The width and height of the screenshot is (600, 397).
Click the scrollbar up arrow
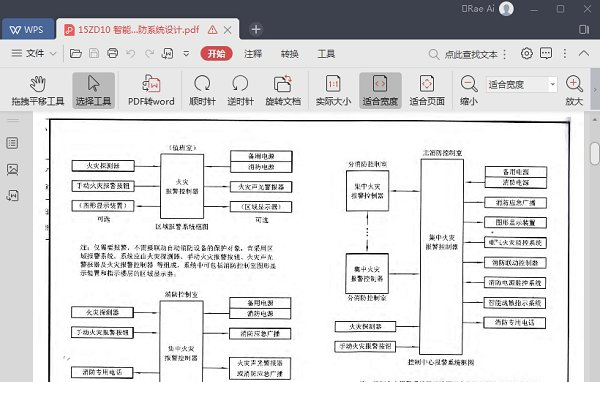[595, 120]
